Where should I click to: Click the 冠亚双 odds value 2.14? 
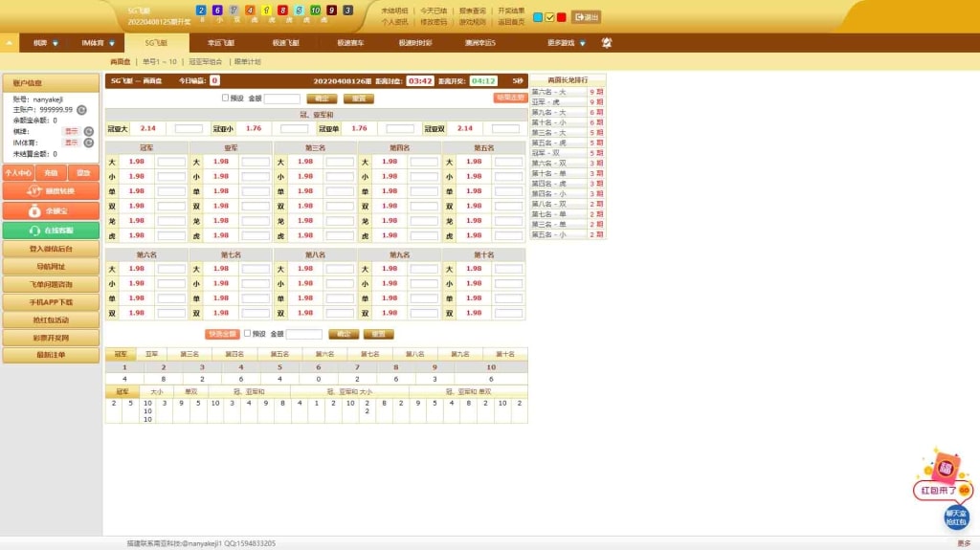465,128
